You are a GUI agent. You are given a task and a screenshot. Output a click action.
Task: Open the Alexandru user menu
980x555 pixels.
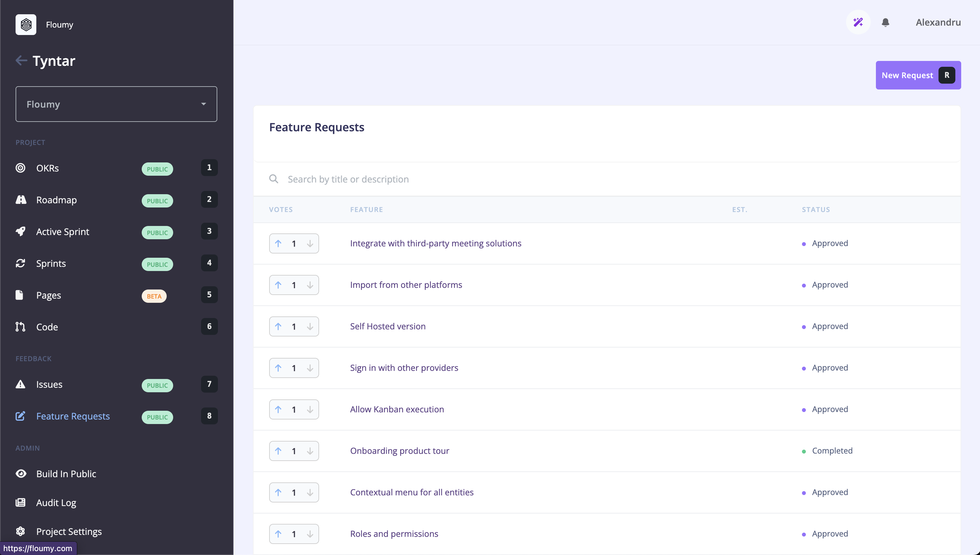pyautogui.click(x=938, y=22)
